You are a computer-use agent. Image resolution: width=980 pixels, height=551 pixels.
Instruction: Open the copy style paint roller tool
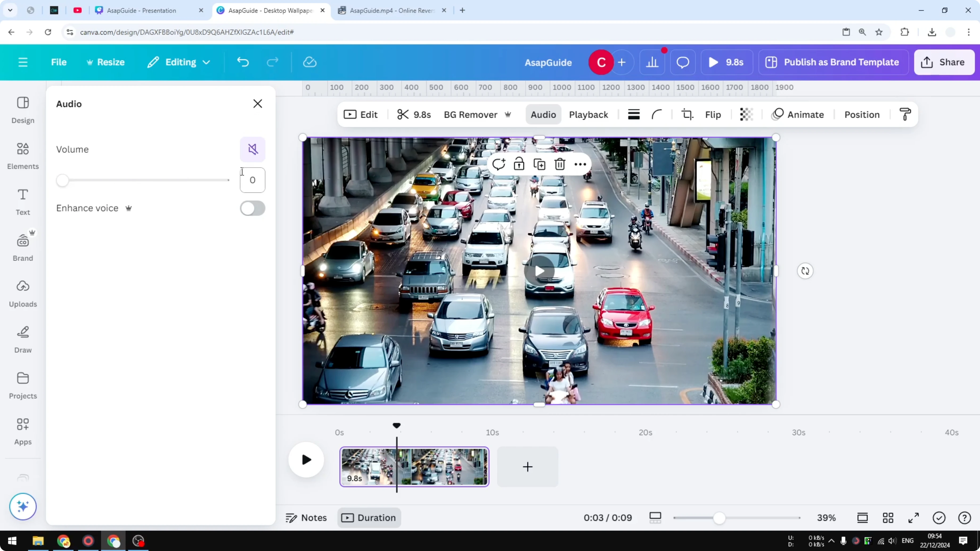click(905, 114)
